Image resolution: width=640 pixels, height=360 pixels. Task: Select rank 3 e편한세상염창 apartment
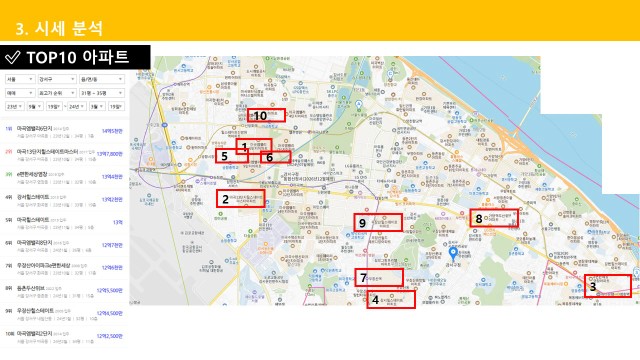click(32, 174)
